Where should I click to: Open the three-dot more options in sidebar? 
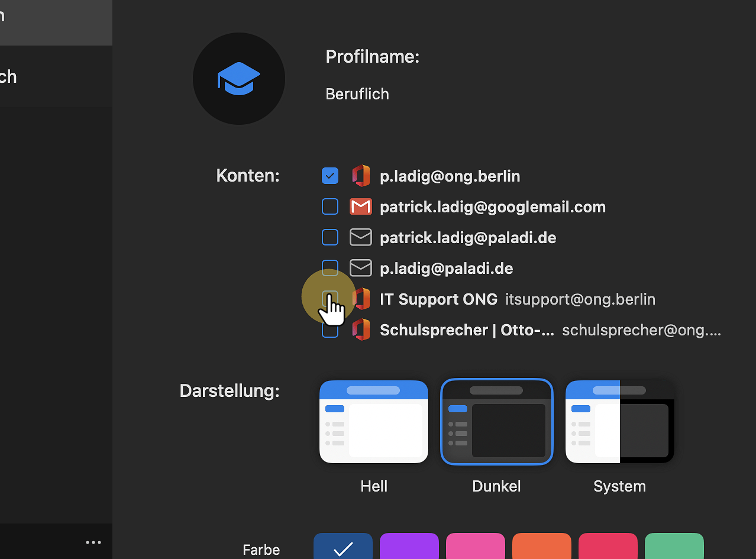(x=93, y=542)
